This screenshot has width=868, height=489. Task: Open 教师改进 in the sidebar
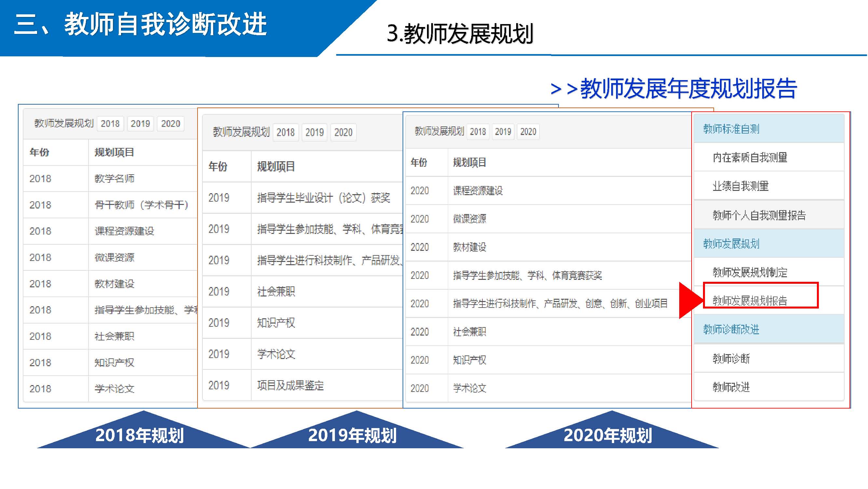click(731, 387)
